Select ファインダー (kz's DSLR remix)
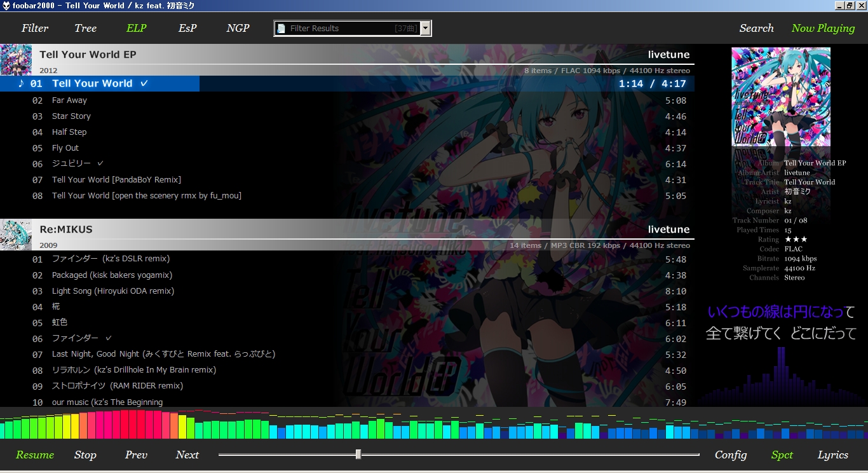The width and height of the screenshot is (868, 473). pyautogui.click(x=347, y=259)
